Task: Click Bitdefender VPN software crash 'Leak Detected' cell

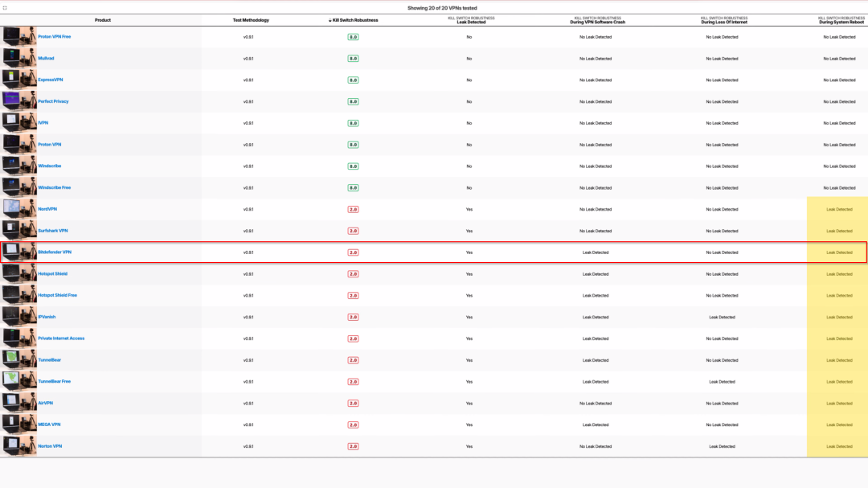Action: (596, 252)
